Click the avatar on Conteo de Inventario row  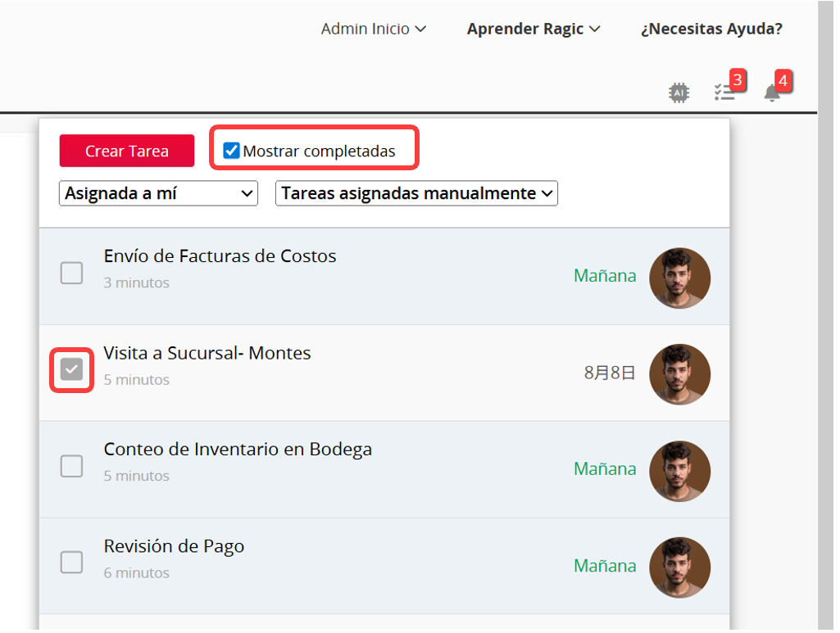coord(680,471)
